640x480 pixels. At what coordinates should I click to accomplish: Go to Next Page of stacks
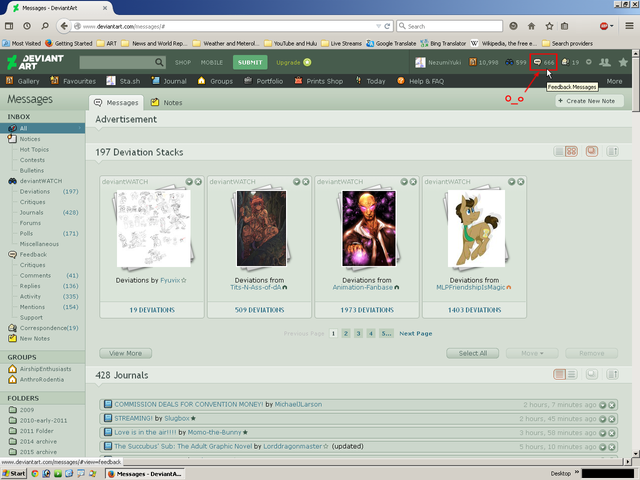[416, 333]
